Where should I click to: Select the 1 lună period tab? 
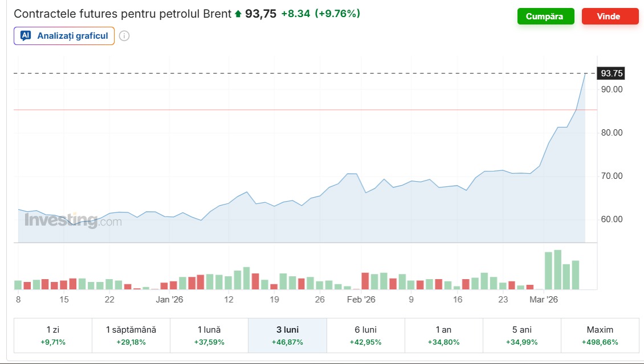point(209,336)
